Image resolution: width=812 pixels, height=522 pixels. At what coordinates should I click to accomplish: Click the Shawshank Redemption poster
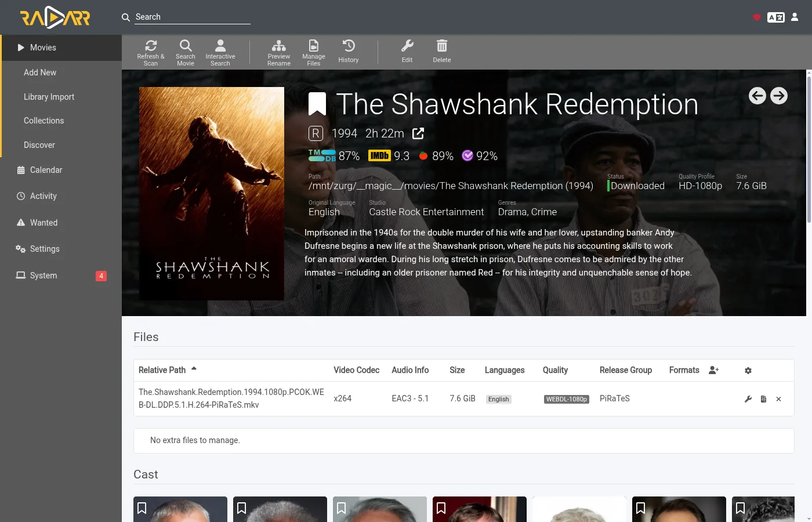coord(212,194)
